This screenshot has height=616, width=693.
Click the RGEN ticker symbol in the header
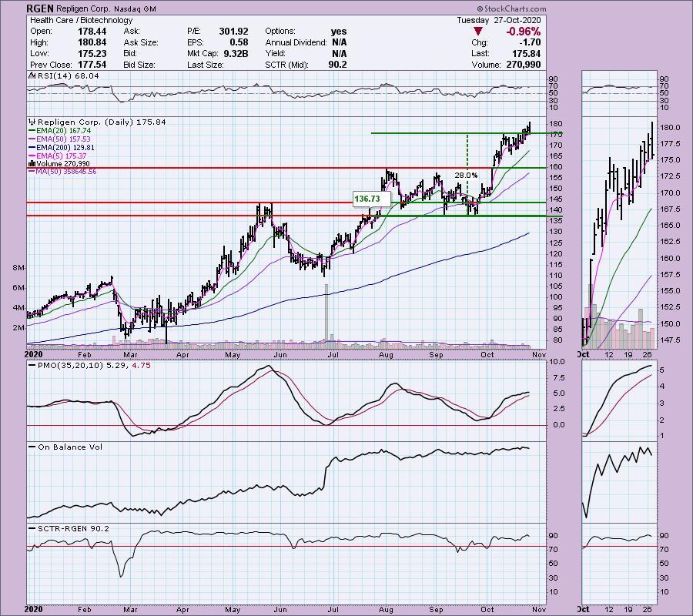point(41,8)
